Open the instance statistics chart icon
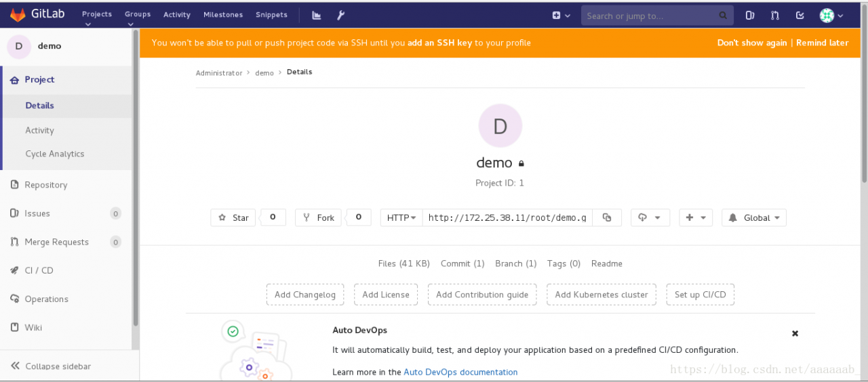 pyautogui.click(x=317, y=15)
